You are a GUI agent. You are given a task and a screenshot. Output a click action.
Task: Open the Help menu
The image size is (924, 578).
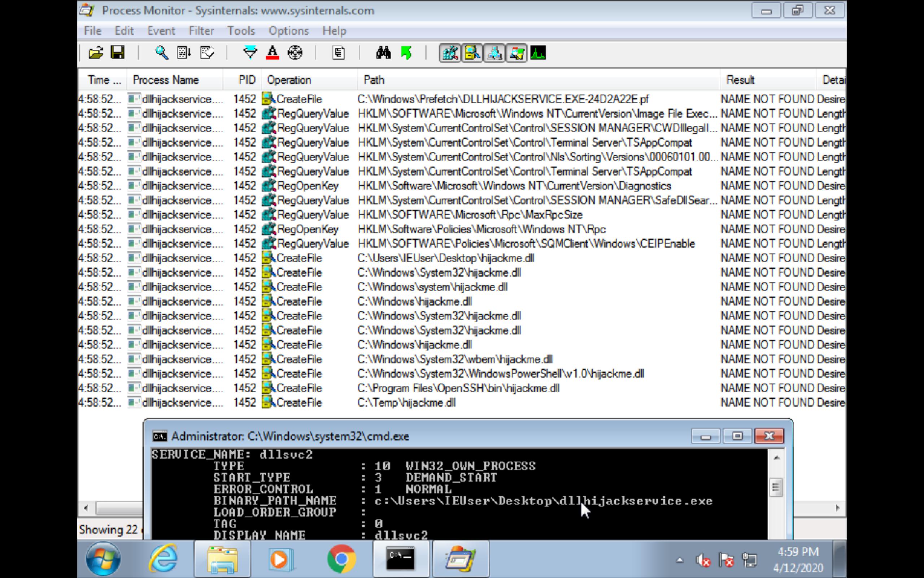334,31
